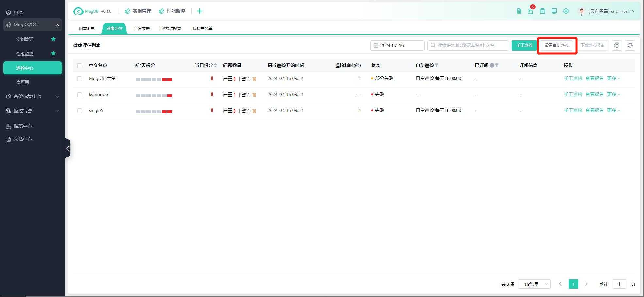
Task: Click the go-to page number field
Action: 619,284
